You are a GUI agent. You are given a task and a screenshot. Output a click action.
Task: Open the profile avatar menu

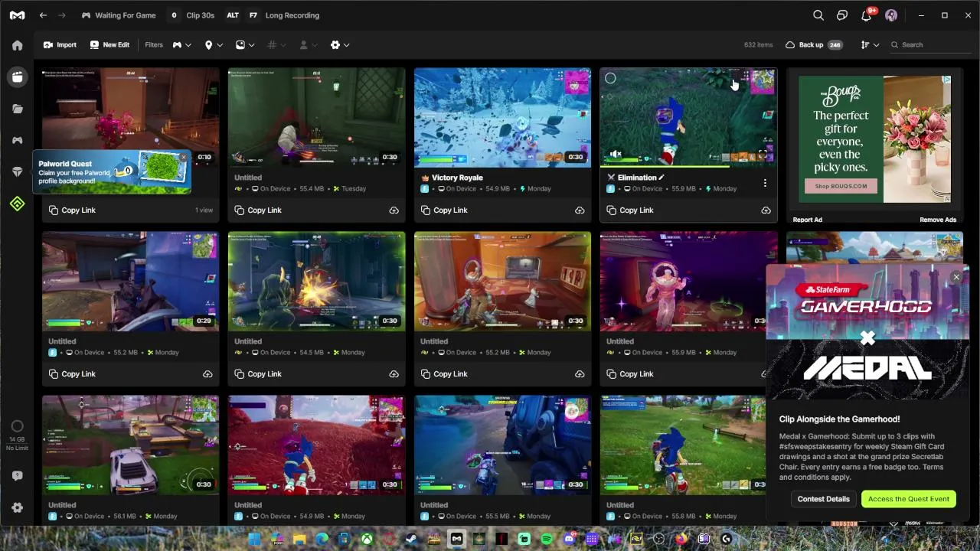click(x=890, y=15)
